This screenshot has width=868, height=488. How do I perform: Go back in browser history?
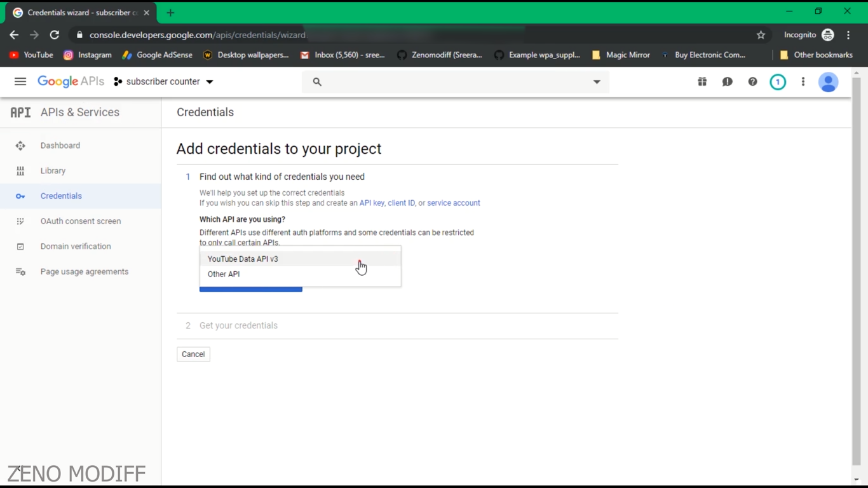(14, 35)
